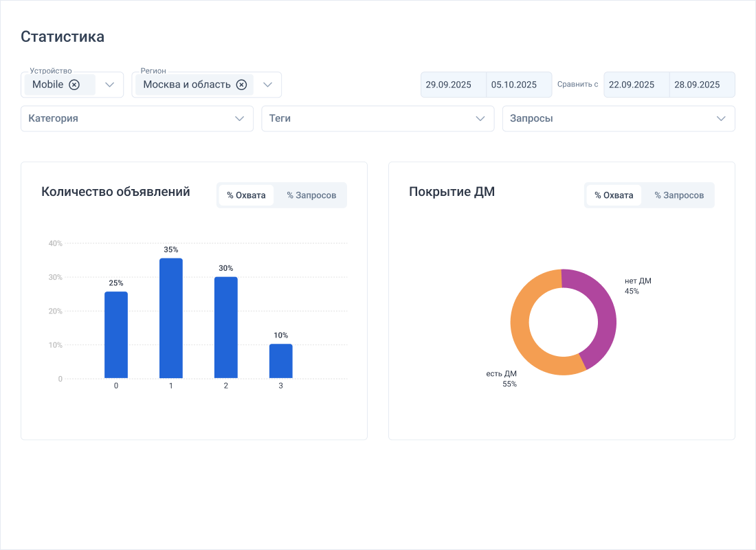Screen dimensions: 756x550
Task: Click the end date field 05.10.2025
Action: 518,85
